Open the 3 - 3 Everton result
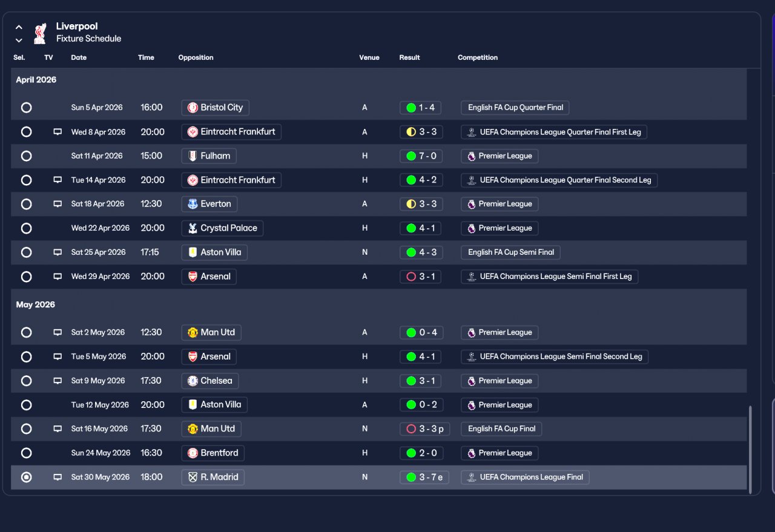This screenshot has width=775, height=532. pyautogui.click(x=420, y=204)
